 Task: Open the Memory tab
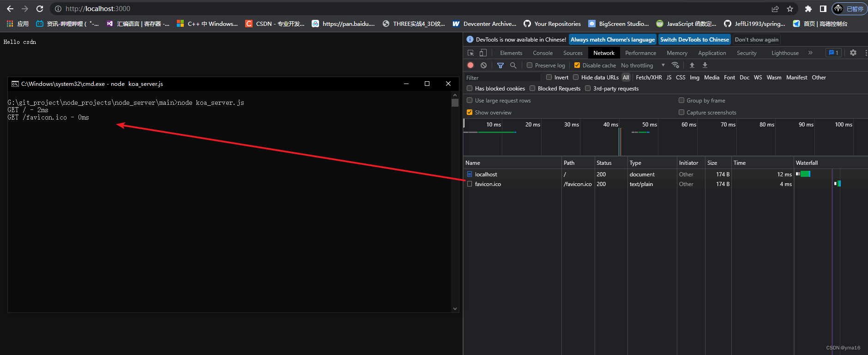point(677,53)
